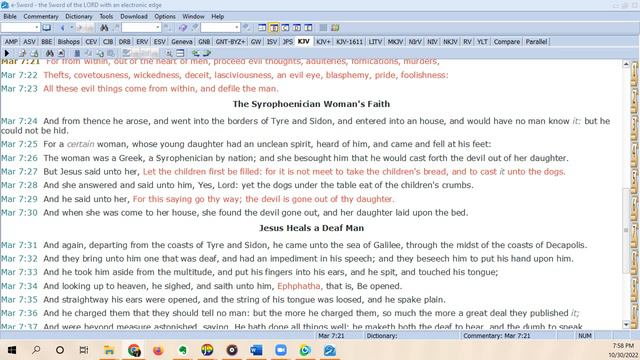The width and height of the screenshot is (640, 360).
Task: Click the heading The Syrophoenician Woman's Faith
Action: point(311,104)
